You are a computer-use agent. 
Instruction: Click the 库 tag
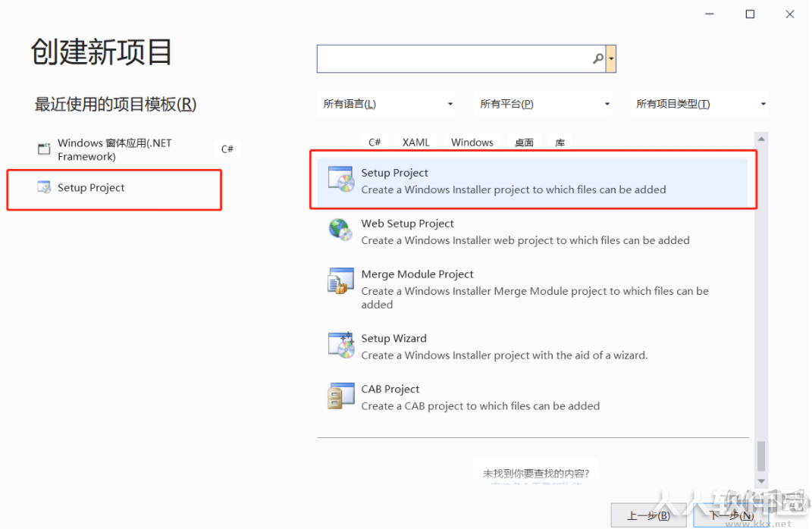[560, 142]
